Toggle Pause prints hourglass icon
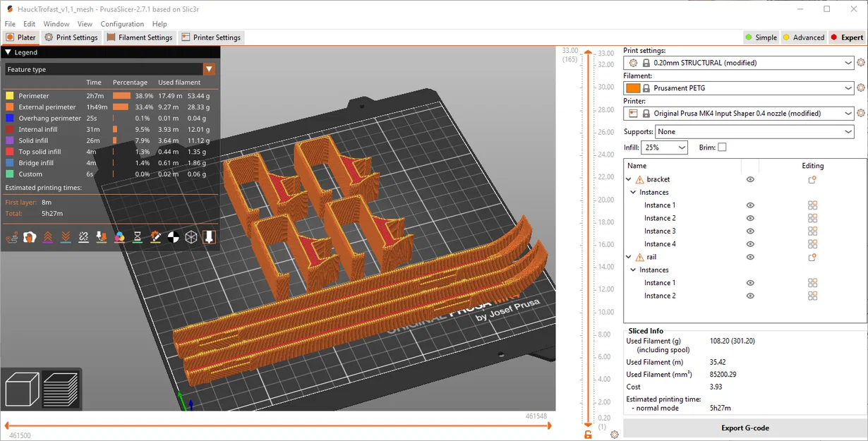The height and width of the screenshot is (441, 868). click(x=138, y=237)
